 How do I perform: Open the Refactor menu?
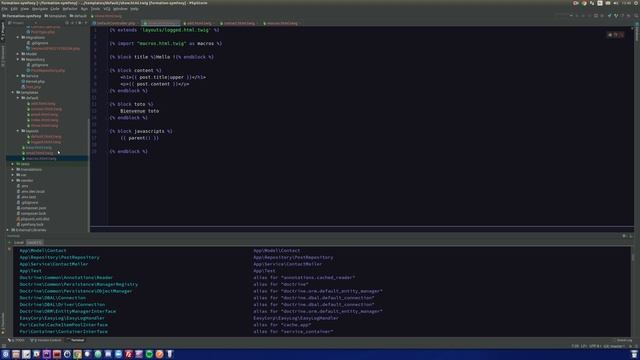tap(70, 9)
